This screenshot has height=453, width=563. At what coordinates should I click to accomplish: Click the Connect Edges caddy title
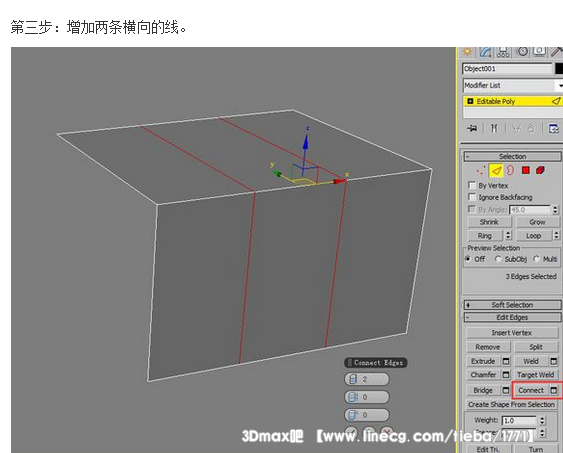376,363
